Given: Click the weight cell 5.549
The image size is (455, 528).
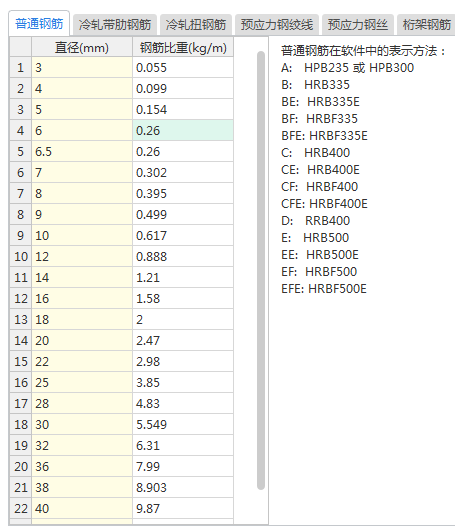Looking at the screenshot, I should (x=183, y=424).
